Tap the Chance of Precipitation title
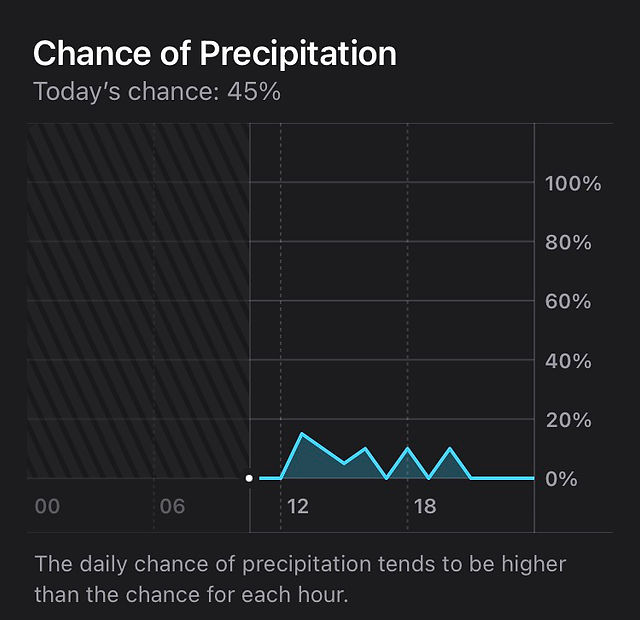The width and height of the screenshot is (640, 620). coord(215,53)
